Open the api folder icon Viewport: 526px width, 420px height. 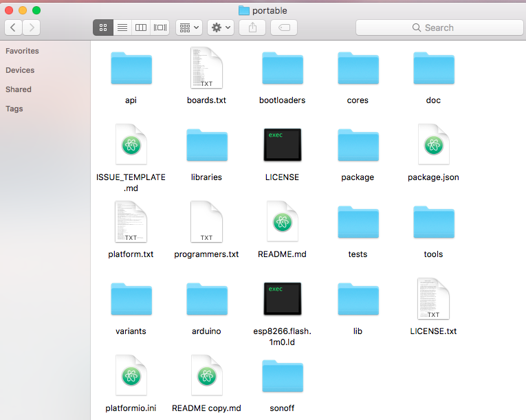(x=131, y=68)
